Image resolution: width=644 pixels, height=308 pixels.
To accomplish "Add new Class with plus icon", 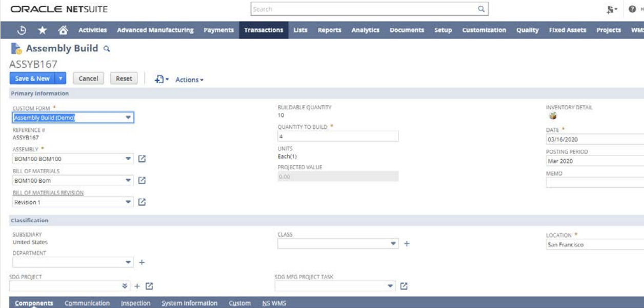I will pyautogui.click(x=407, y=244).
